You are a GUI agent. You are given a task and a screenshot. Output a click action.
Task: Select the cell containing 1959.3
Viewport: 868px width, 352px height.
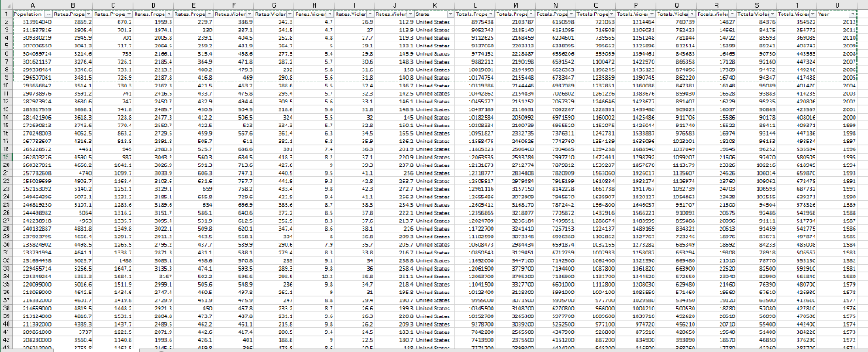pyautogui.click(x=154, y=20)
